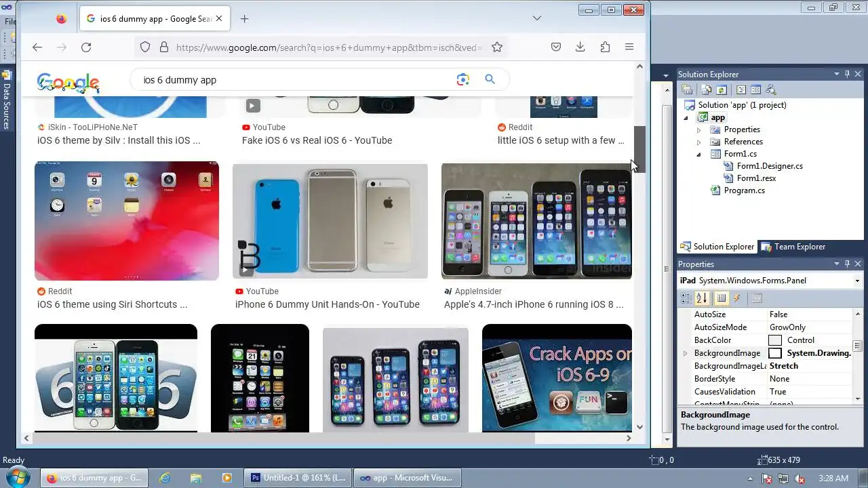Viewport: 868px width, 488px height.
Task: Open a new Firefox tab
Action: 245,19
